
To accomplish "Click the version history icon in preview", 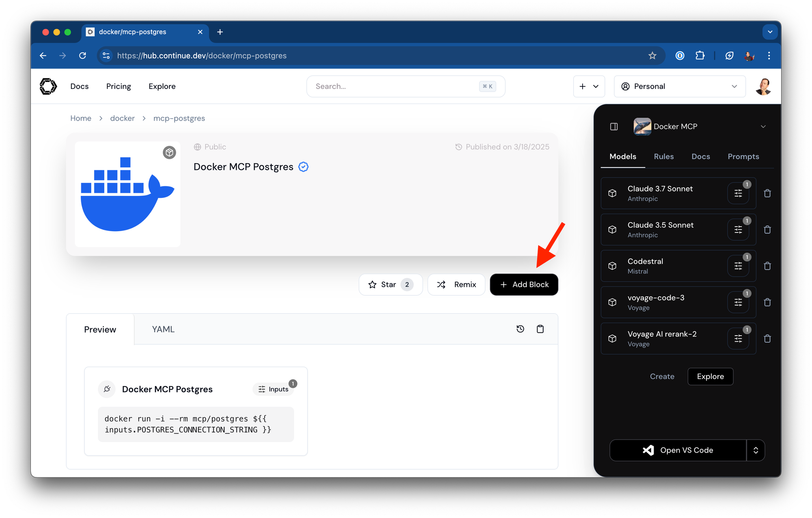I will tap(520, 329).
